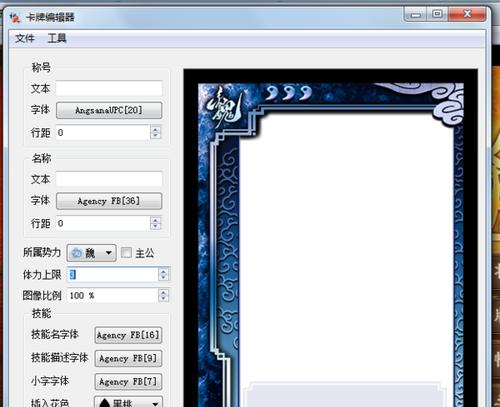Maximize the 卡牌编辑器 window
The width and height of the screenshot is (500, 407).
click(437, 14)
